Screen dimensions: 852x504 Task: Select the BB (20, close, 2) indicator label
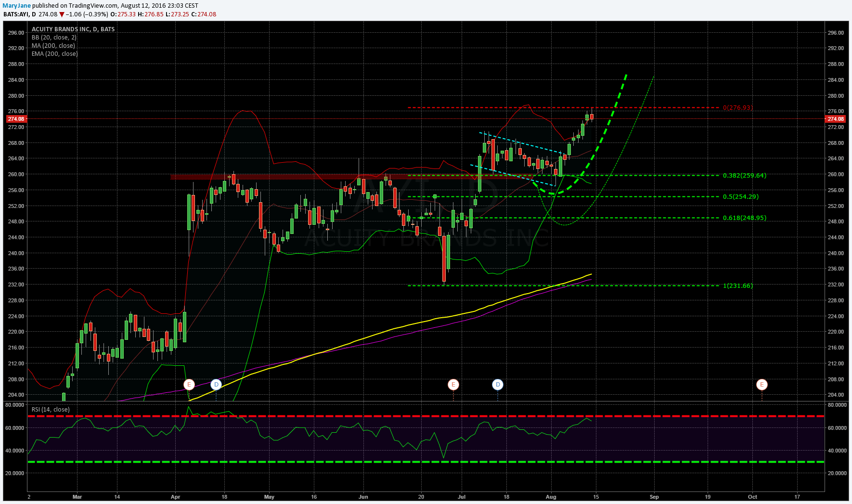pos(54,38)
